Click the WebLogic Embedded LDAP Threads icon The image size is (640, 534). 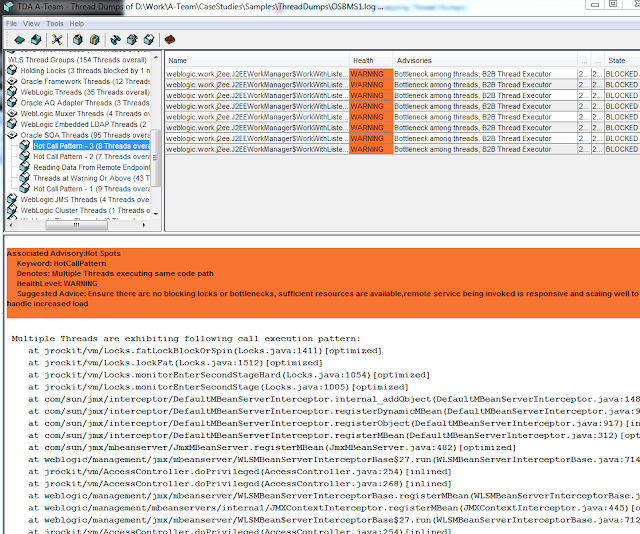point(12,124)
